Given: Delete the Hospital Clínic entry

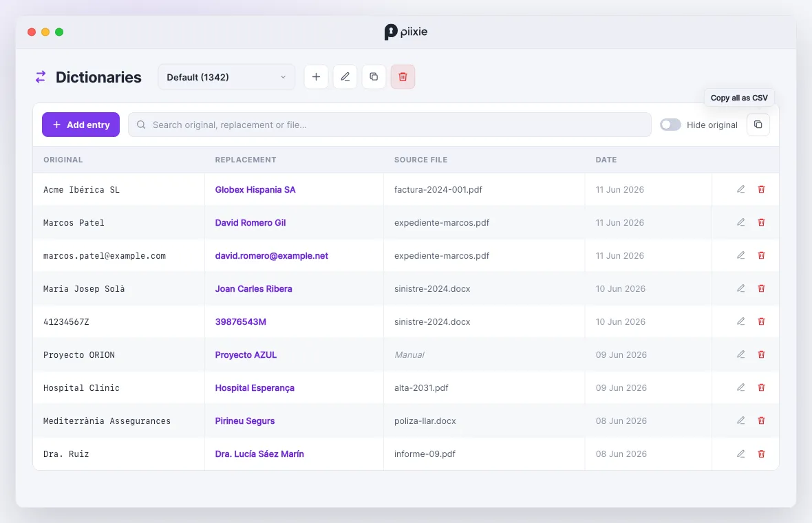Looking at the screenshot, I should click(x=761, y=388).
